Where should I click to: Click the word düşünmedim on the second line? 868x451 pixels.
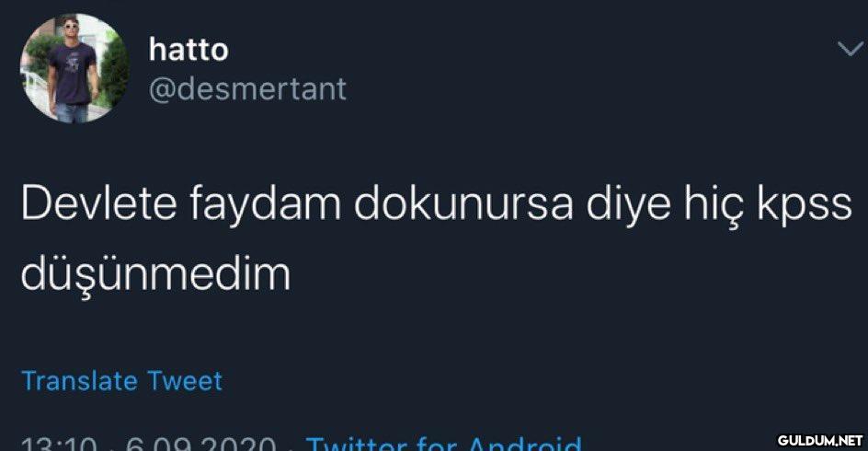155,275
